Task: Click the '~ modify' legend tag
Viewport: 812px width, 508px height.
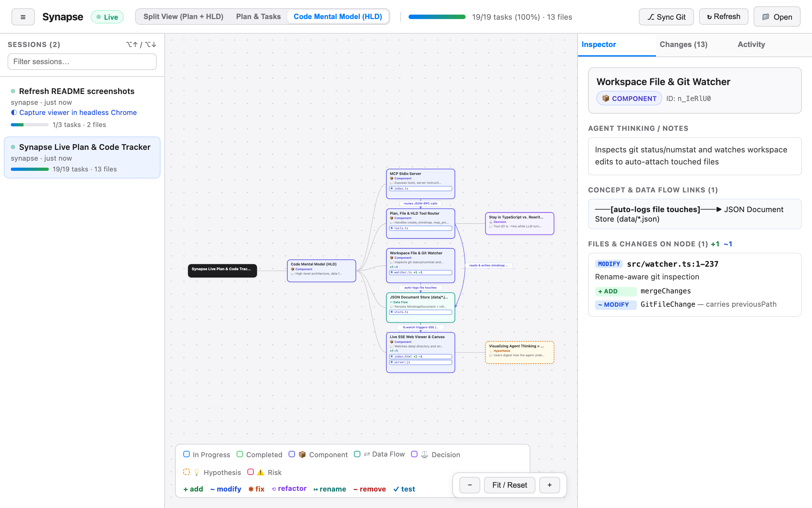Action: pyautogui.click(x=226, y=489)
